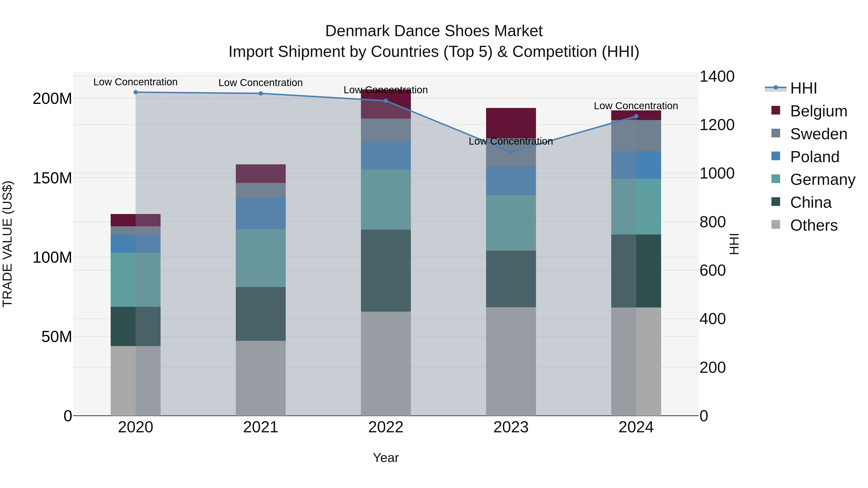Click the Belgium maroon legend swatch
This screenshot has width=868, height=488.
coord(776,110)
